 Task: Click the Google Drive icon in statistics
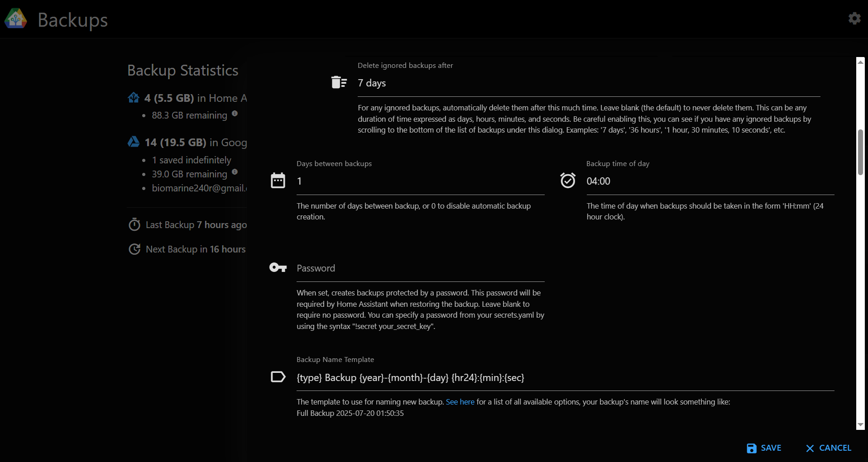click(x=133, y=142)
